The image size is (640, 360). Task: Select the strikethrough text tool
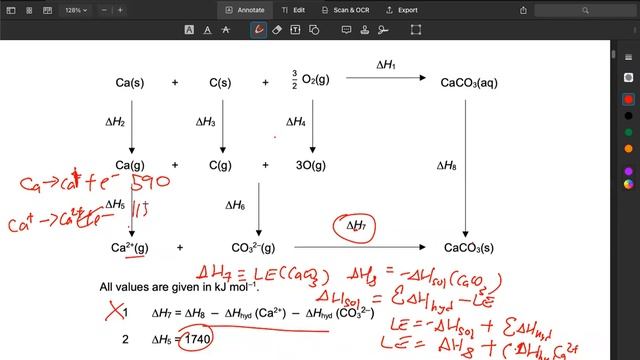[226, 30]
